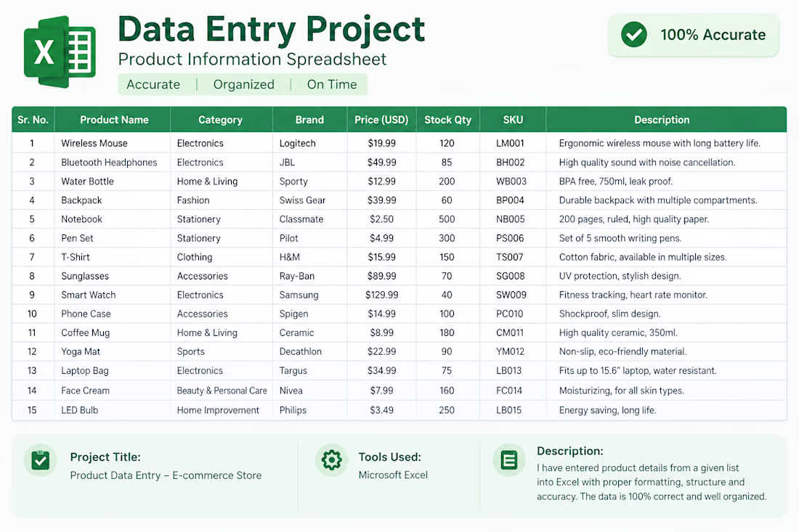The width and height of the screenshot is (799, 532).
Task: Click the Microsoft Excel text
Action: pyautogui.click(x=393, y=475)
